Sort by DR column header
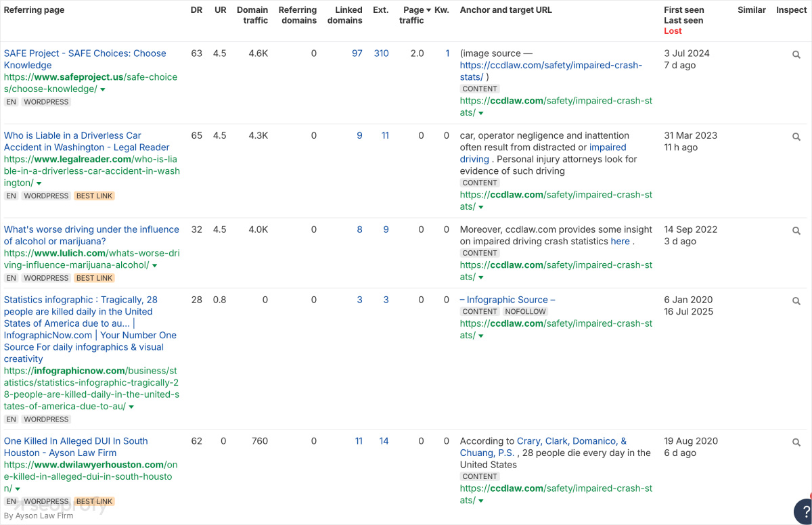This screenshot has height=525, width=812. click(x=196, y=10)
